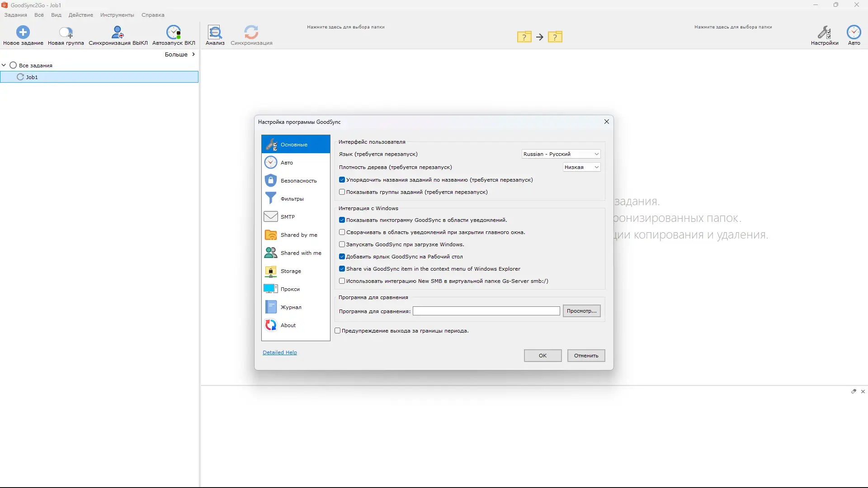The image size is (868, 488).
Task: Click the Анализ toolbar icon
Action: pos(215,32)
